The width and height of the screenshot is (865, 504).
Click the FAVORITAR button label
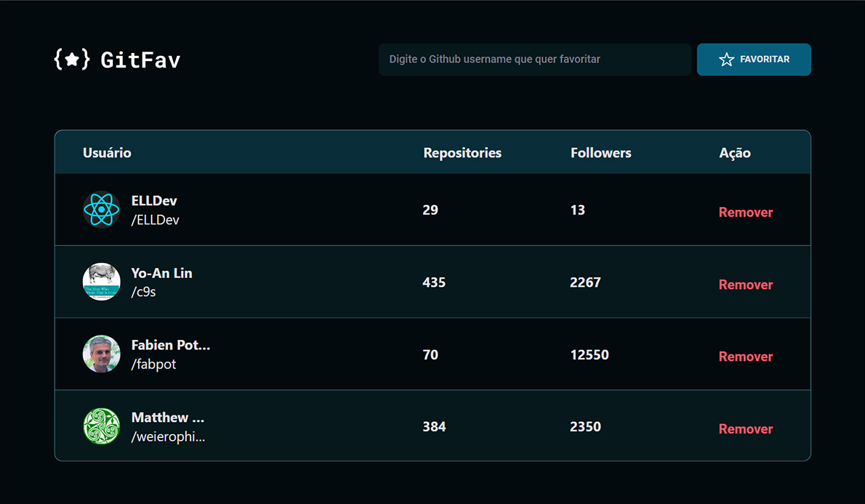(765, 60)
